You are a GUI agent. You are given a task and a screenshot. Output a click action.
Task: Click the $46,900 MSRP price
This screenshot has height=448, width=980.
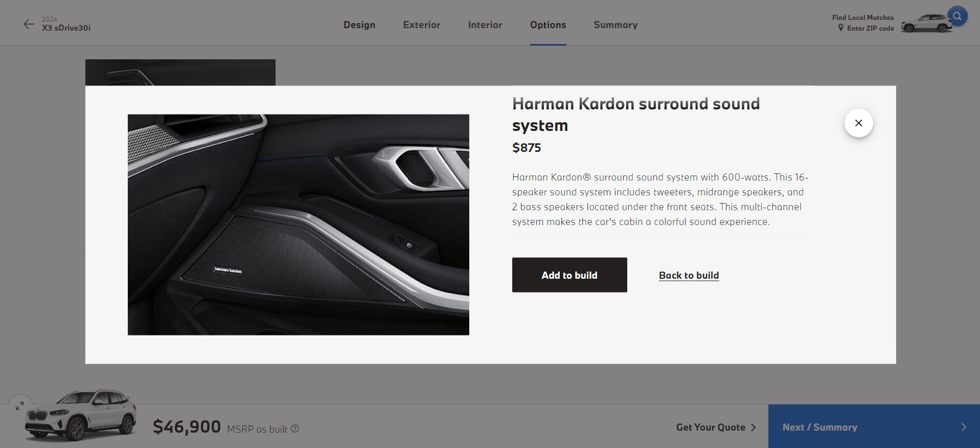[x=187, y=427]
